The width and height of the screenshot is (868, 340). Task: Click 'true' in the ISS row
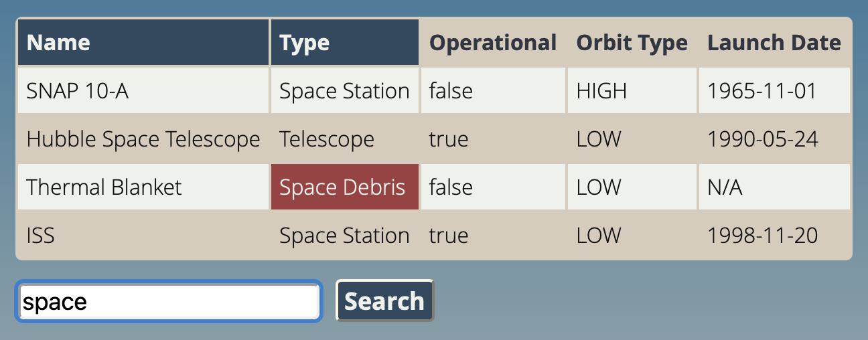click(x=493, y=235)
